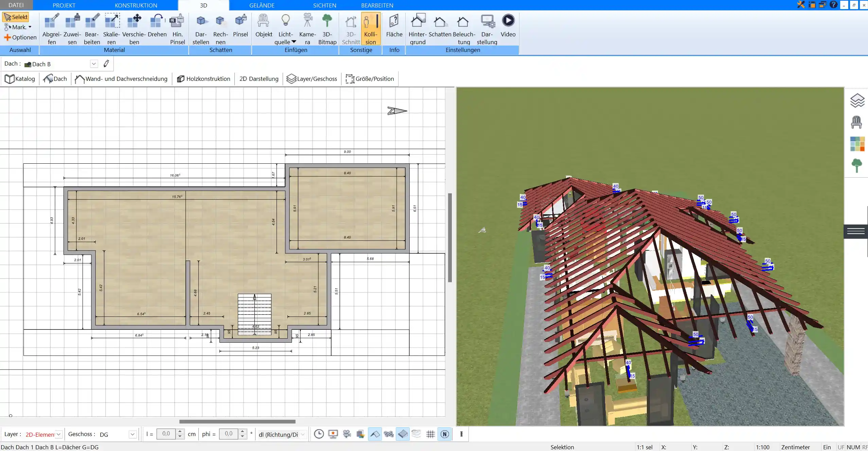The width and height of the screenshot is (868, 451).
Task: Click the phi angle input field
Action: click(x=229, y=434)
